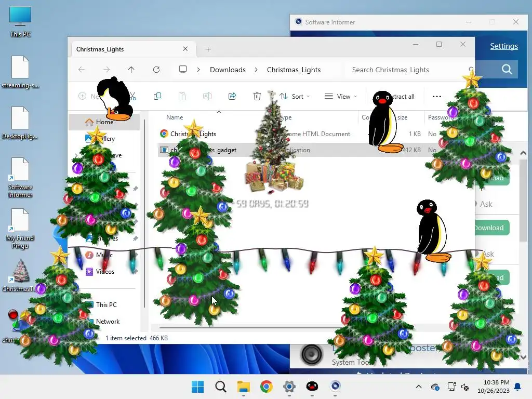Open the See more (three dots) menu

coord(437,96)
